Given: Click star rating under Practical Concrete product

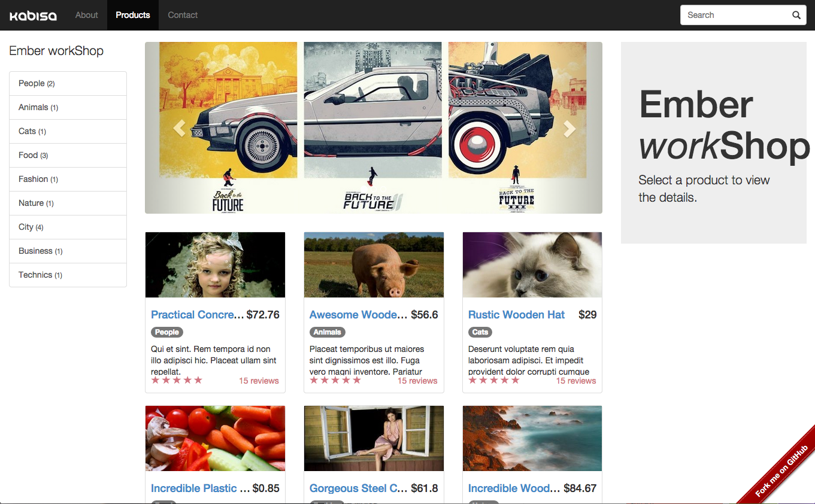Looking at the screenshot, I should pyautogui.click(x=177, y=380).
